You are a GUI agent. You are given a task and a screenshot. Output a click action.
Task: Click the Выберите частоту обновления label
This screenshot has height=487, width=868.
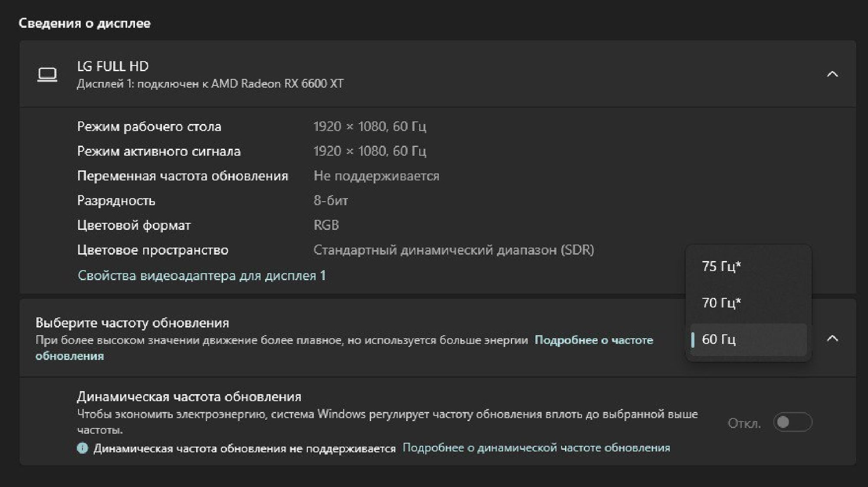(132, 323)
